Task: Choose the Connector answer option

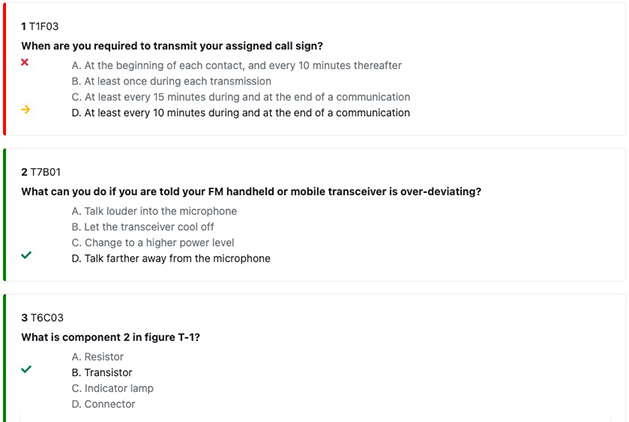Action: (x=104, y=404)
